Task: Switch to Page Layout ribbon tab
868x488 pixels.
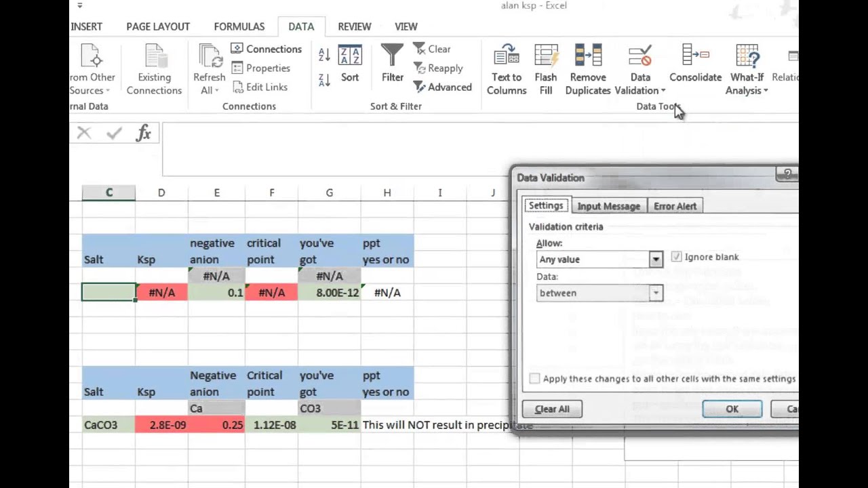Action: (158, 26)
